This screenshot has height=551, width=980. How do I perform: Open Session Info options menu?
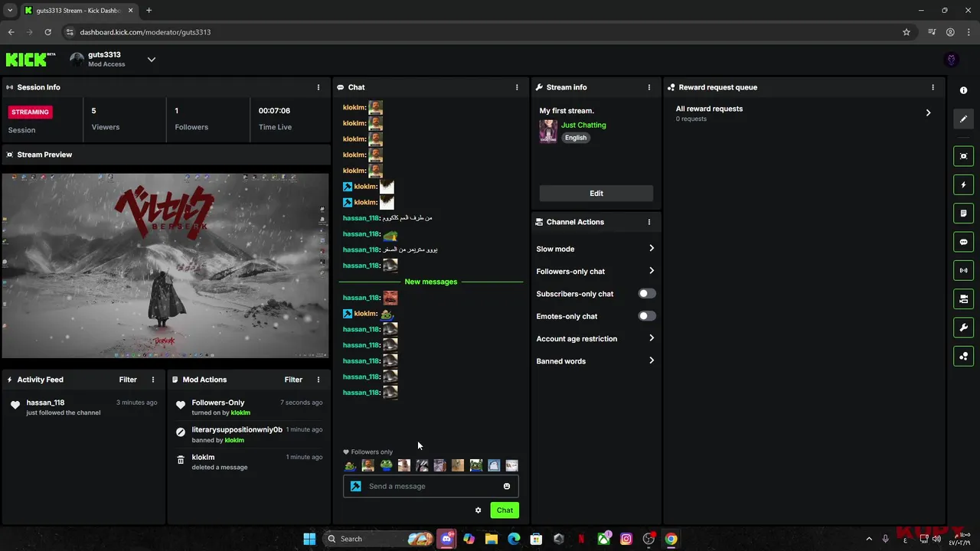tap(318, 87)
